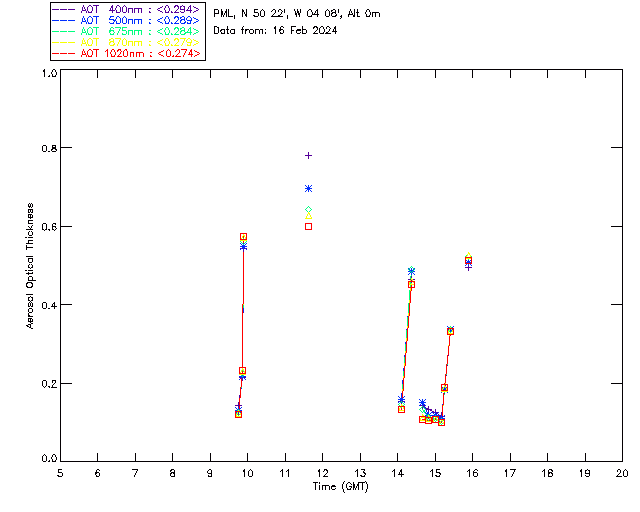Viewport: 640px width, 512px height.
Task: Click legend entry "AOT 1020nm : <0.274>"
Action: [x=126, y=53]
